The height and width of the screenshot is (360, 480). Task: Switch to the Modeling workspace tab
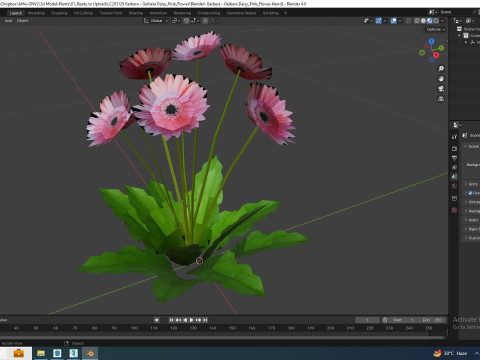pyautogui.click(x=36, y=13)
